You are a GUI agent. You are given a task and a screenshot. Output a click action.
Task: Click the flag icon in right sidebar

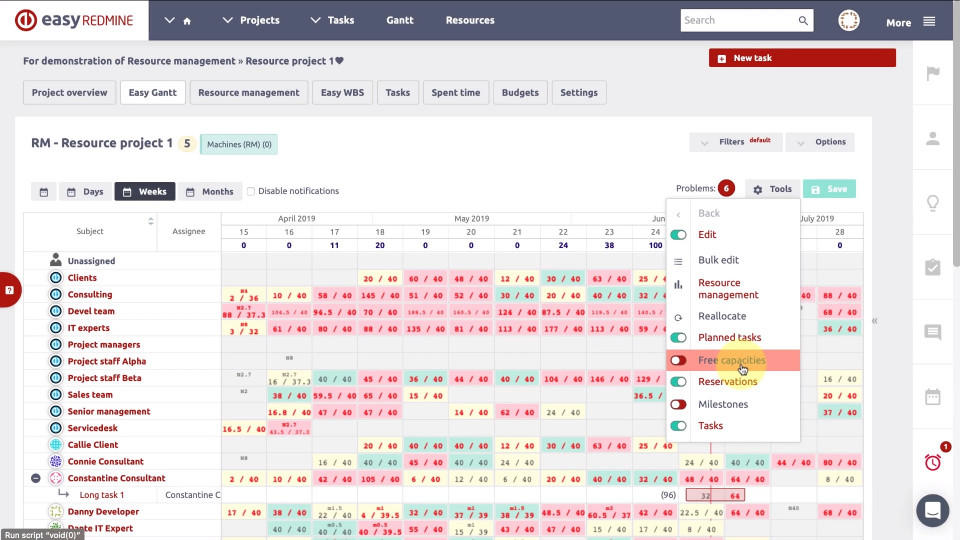coord(932,74)
